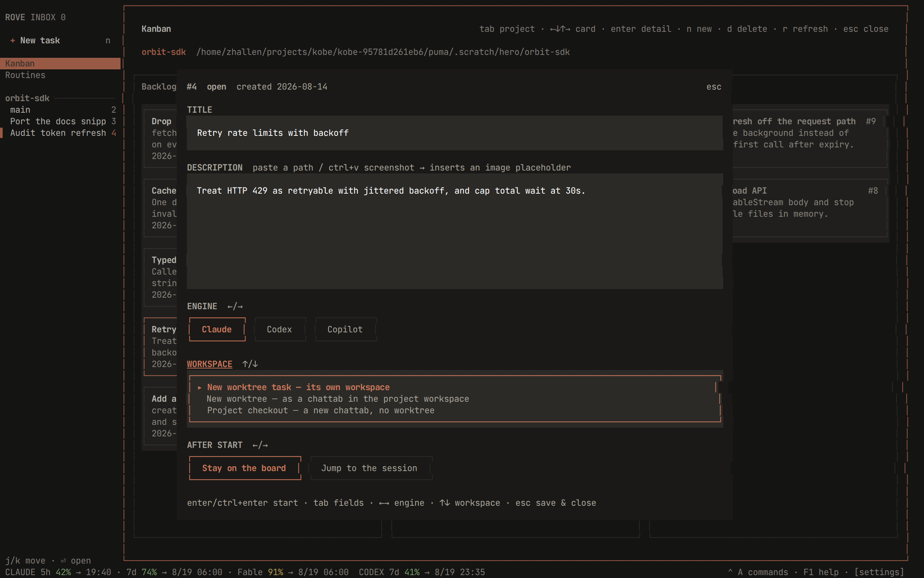Click the DESCRIPTION label
924x578 pixels.
point(215,167)
